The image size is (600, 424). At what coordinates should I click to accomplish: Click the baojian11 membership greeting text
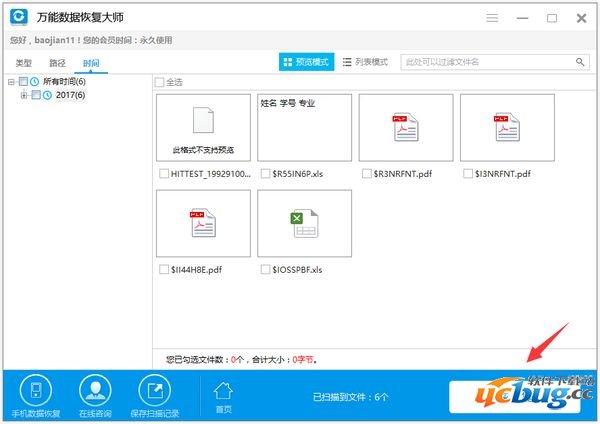(91, 40)
